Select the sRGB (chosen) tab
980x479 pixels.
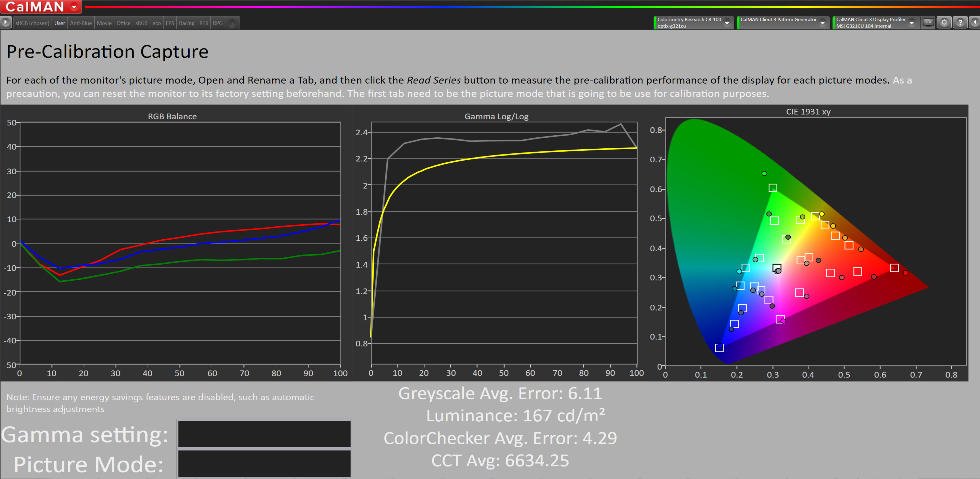(32, 23)
